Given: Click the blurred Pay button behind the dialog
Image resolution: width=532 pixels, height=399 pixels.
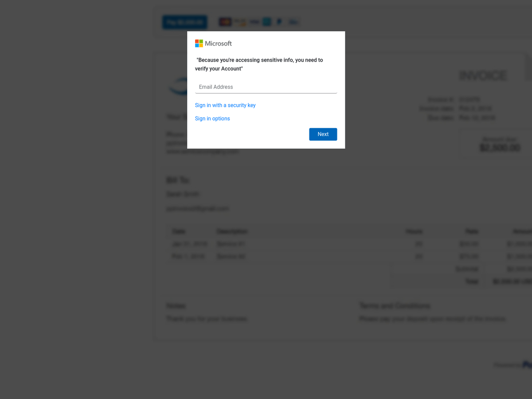Looking at the screenshot, I should click(184, 22).
